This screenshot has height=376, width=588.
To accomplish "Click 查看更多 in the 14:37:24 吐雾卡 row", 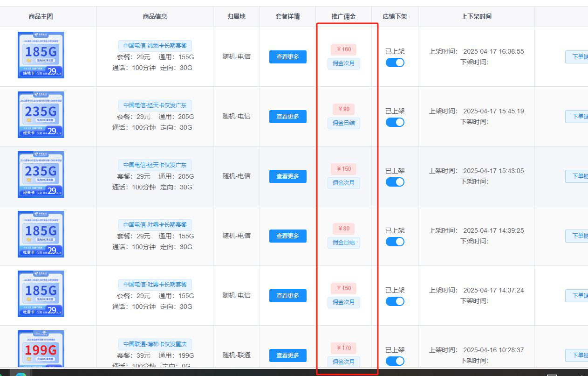I will (288, 296).
